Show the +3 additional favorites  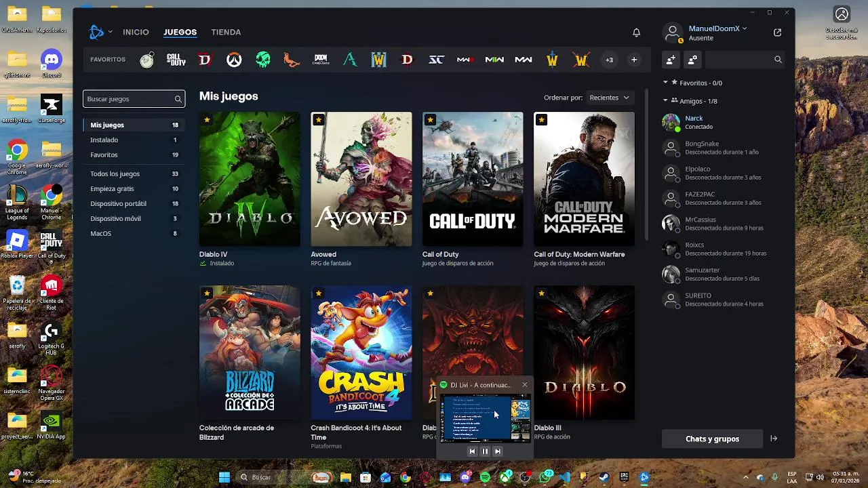click(609, 60)
